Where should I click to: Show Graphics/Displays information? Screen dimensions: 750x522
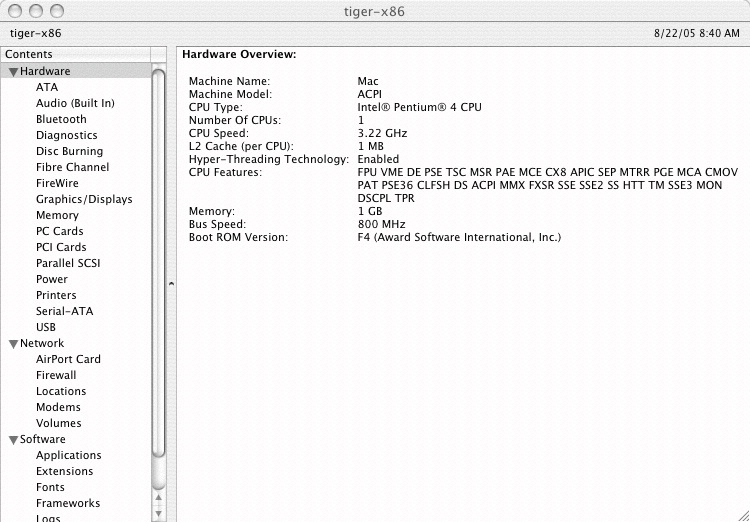click(84, 199)
